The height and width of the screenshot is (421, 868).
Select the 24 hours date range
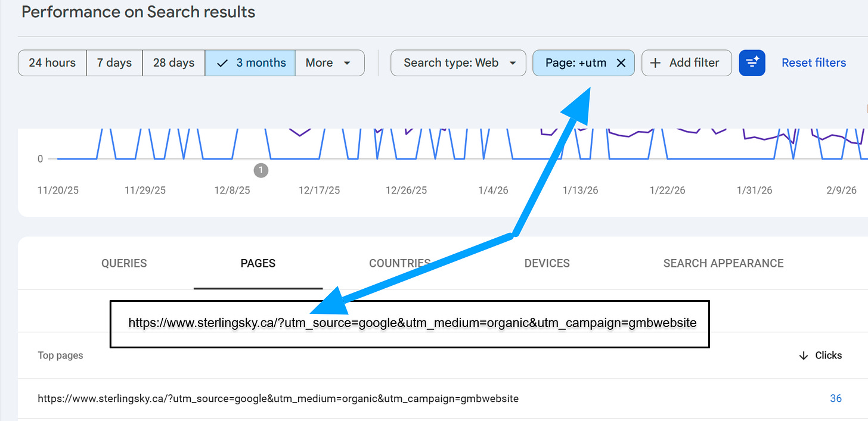click(52, 62)
